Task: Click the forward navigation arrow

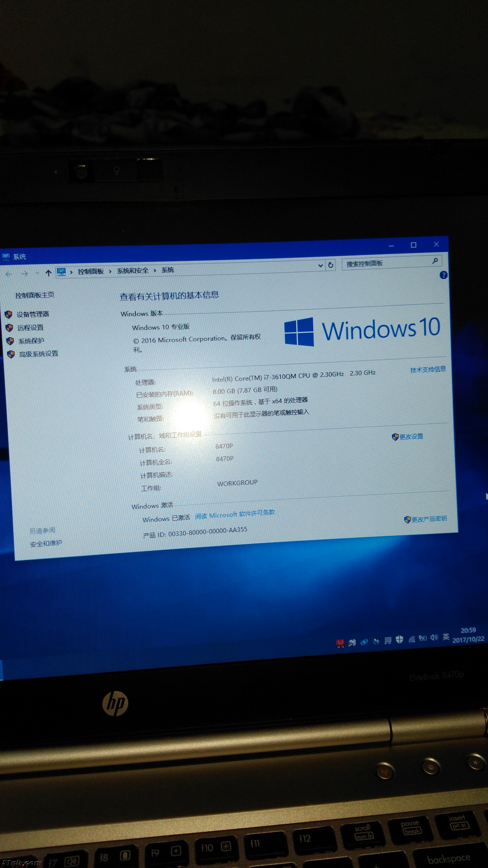Action: point(24,274)
